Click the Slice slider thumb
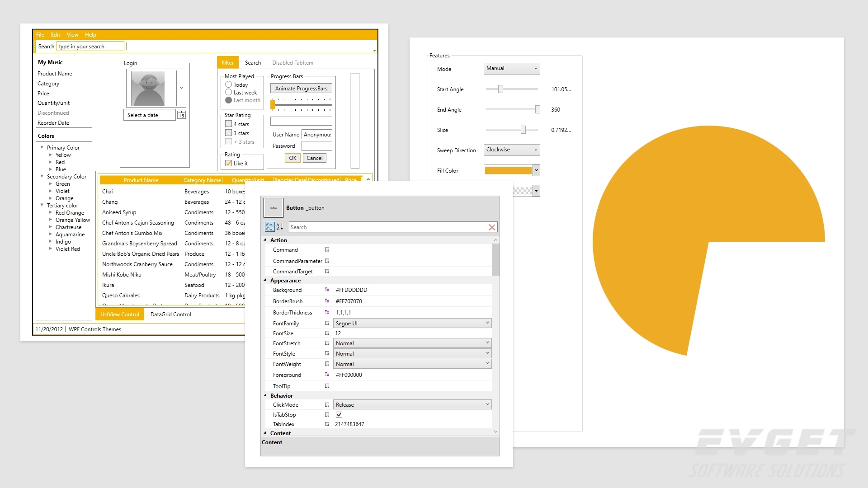Screen dimensions: 868x488 click(x=523, y=130)
